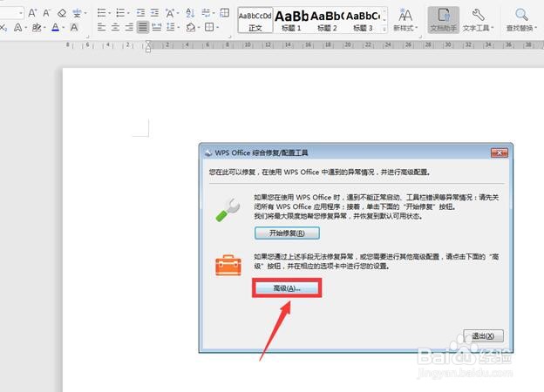Select the 标题 1 heading style
544x392 pixels.
(x=291, y=20)
